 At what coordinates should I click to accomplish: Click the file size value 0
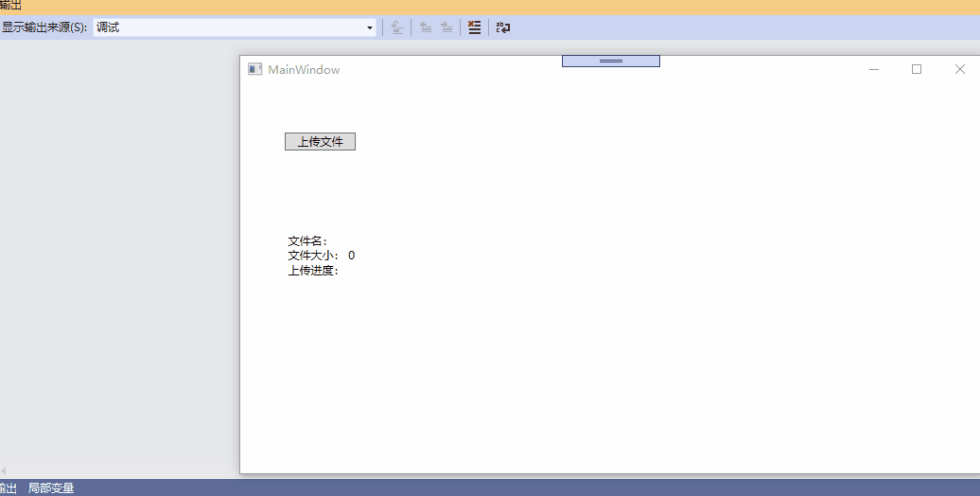click(351, 256)
